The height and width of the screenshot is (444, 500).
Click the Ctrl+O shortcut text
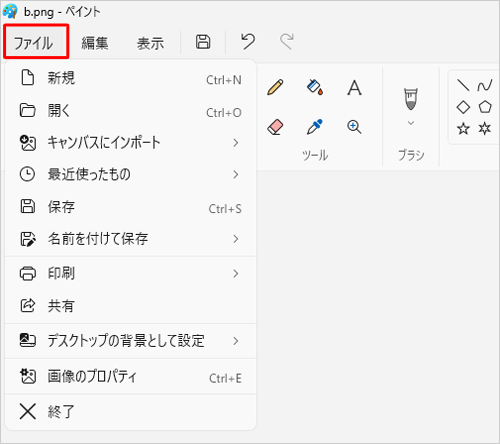click(224, 113)
